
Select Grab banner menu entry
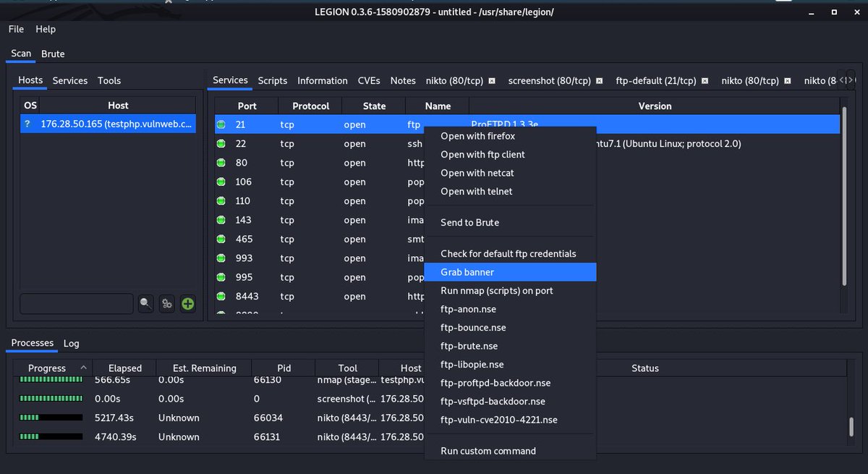pos(510,272)
